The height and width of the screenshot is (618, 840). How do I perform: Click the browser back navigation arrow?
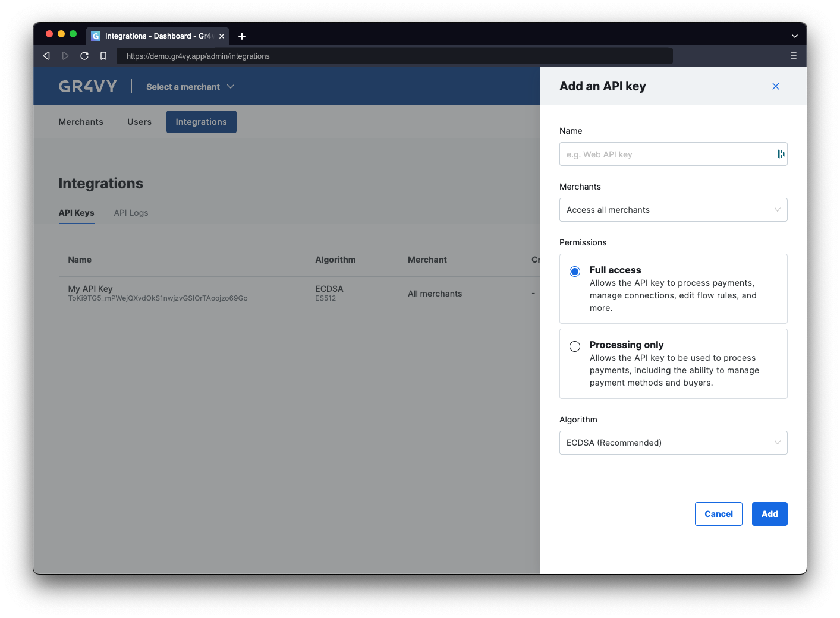pos(46,55)
